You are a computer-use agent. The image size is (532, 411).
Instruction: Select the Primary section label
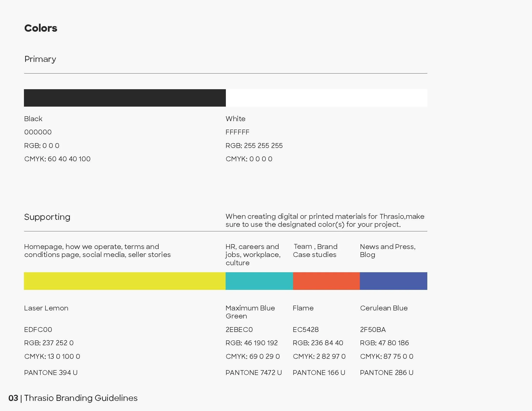click(40, 59)
